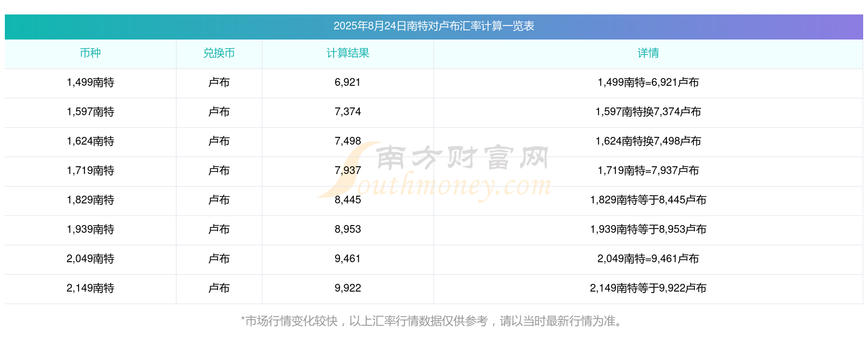Click detail text 2,049南特=9,461卢布
The width and height of the screenshot is (868, 347).
(x=648, y=259)
